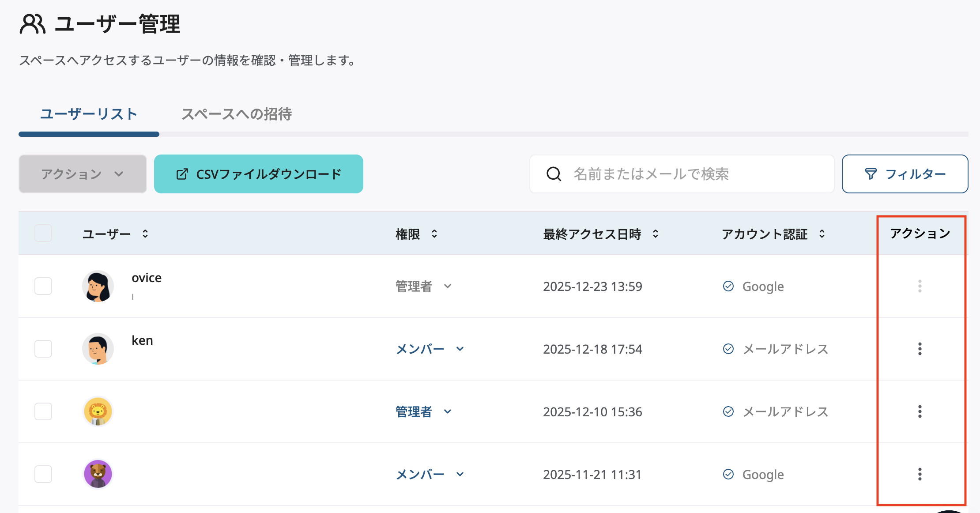The height and width of the screenshot is (513, 980).
Task: Click the Google verification check icon on ovice's row
Action: pos(728,286)
